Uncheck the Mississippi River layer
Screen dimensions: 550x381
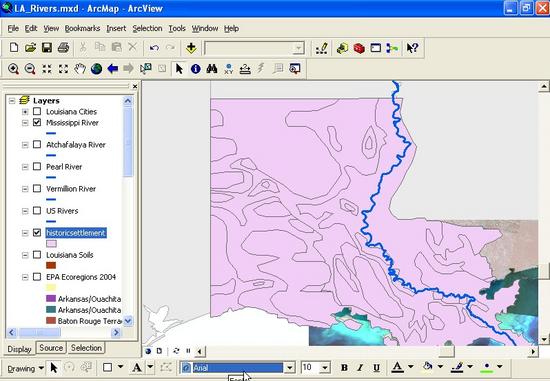click(37, 122)
